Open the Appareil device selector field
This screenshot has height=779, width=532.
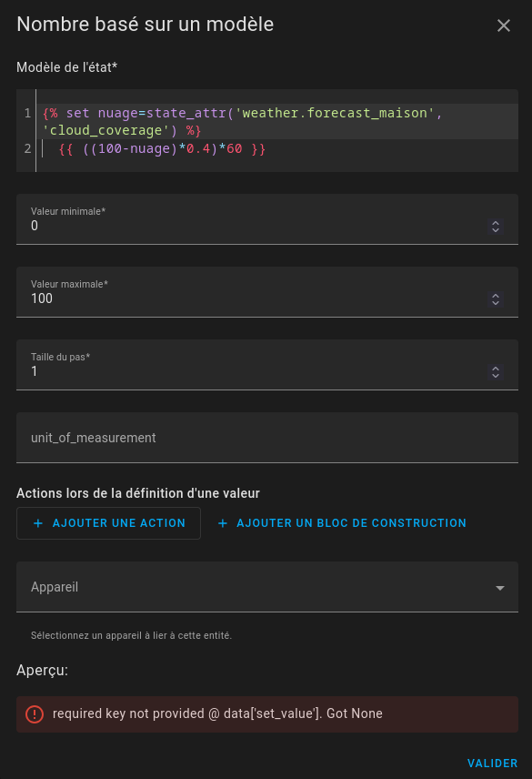point(267,587)
